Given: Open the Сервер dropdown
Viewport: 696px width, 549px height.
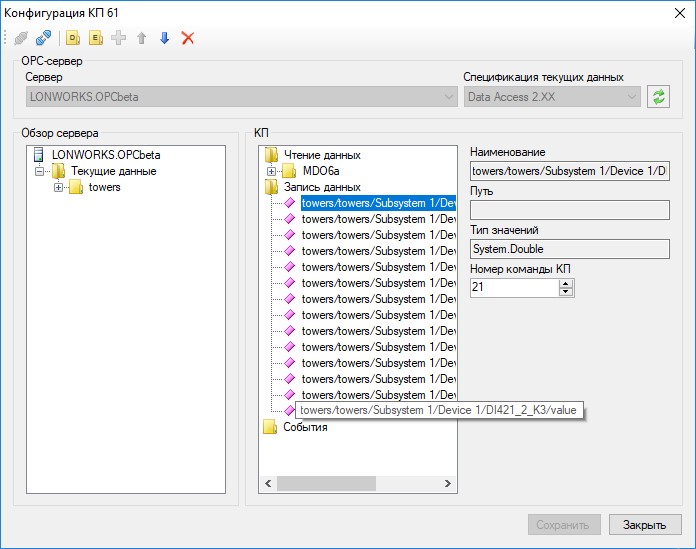Looking at the screenshot, I should click(x=242, y=97).
